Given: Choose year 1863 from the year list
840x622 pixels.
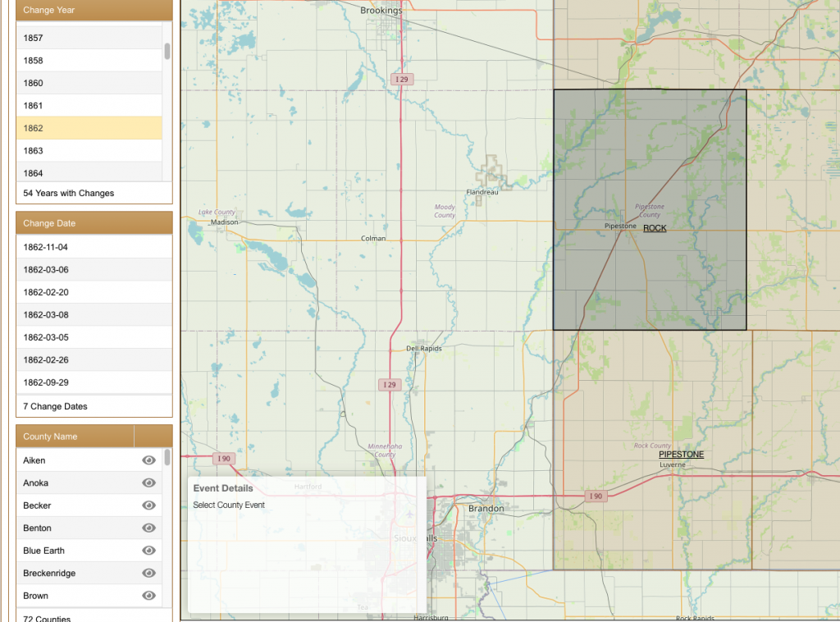Looking at the screenshot, I should coord(89,151).
